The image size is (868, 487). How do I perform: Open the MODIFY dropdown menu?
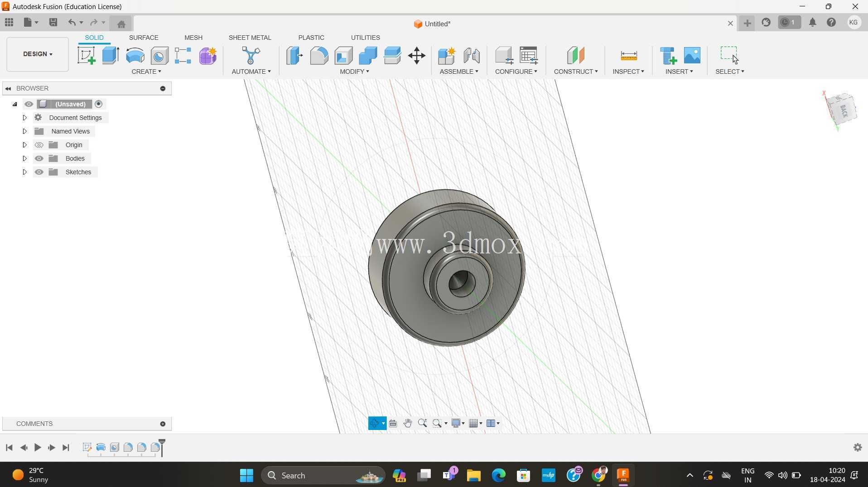tap(355, 72)
